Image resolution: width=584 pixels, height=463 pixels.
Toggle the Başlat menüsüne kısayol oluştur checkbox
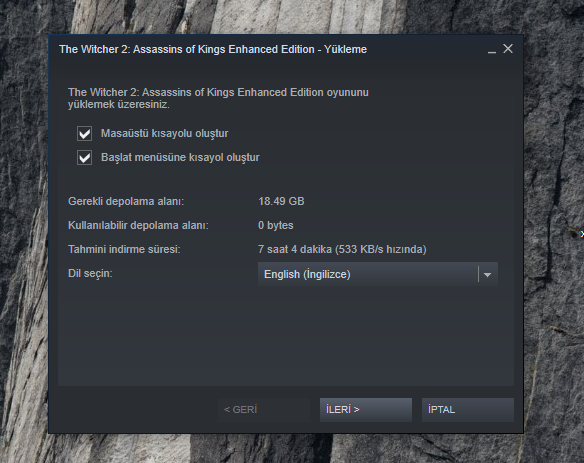pos(85,158)
